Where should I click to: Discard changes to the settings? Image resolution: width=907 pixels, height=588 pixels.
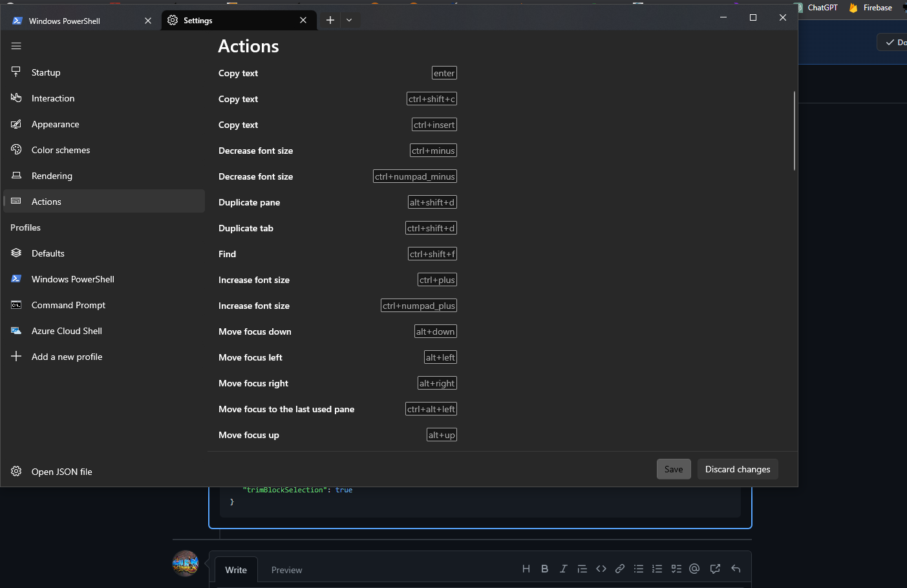[x=738, y=468]
